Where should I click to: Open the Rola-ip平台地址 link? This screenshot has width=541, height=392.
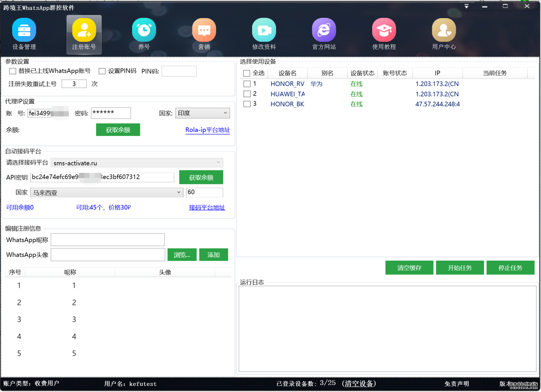[208, 130]
